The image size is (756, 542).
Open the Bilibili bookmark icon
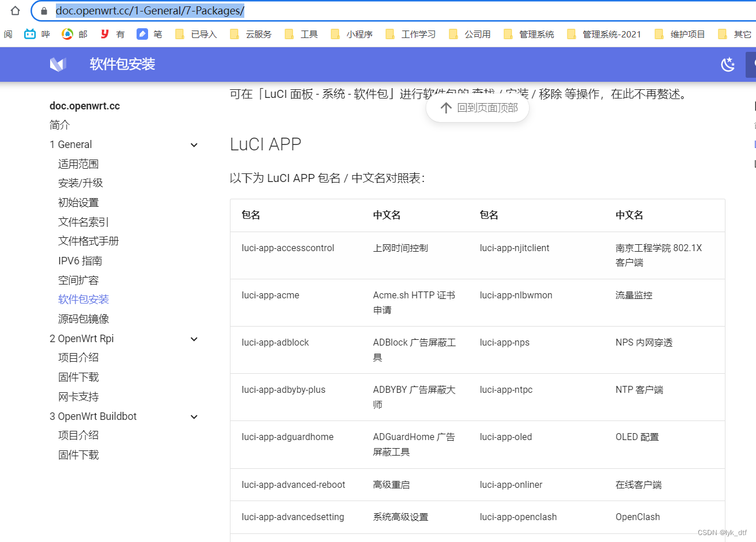[x=30, y=34]
